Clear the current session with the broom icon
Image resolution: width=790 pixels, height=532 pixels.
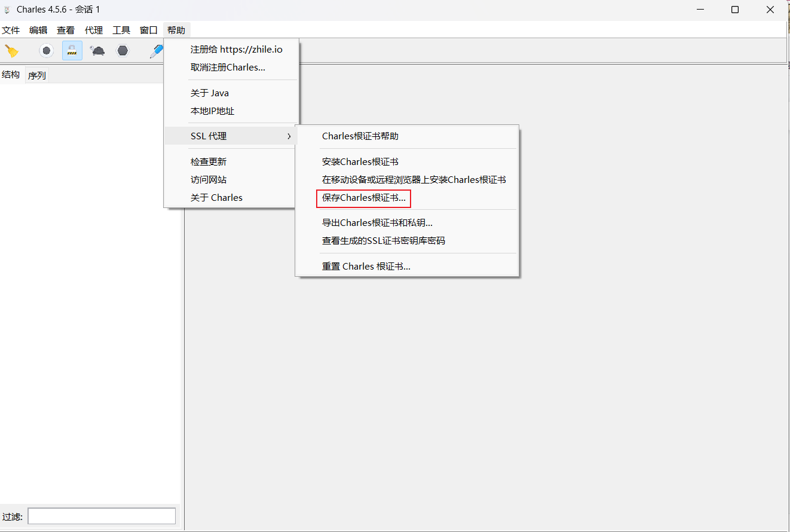tap(12, 50)
